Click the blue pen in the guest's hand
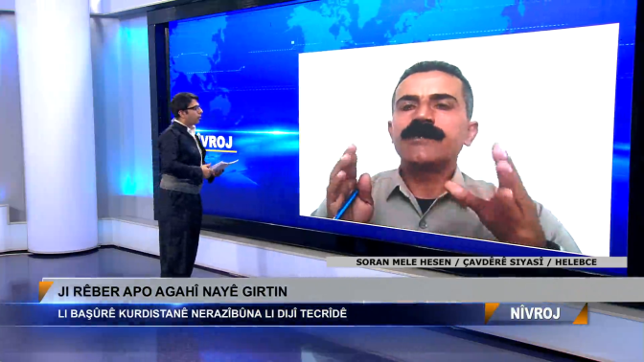Image resolution: width=644 pixels, height=362 pixels. coord(346,204)
